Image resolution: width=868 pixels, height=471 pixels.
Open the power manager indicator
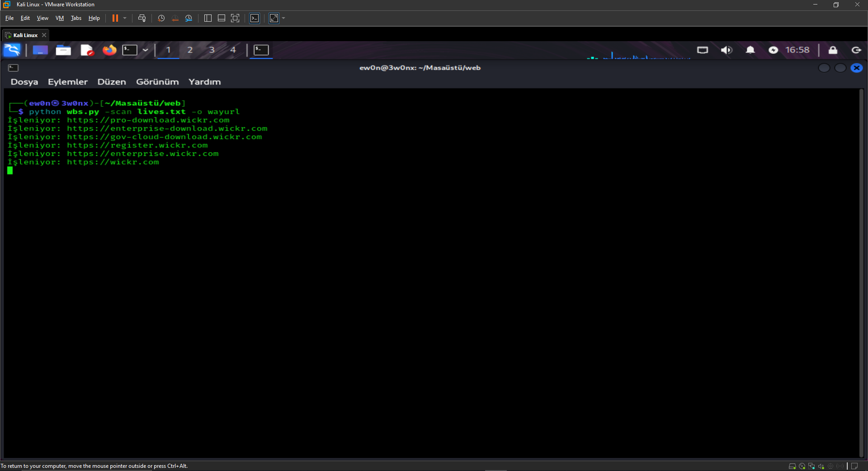(x=774, y=50)
